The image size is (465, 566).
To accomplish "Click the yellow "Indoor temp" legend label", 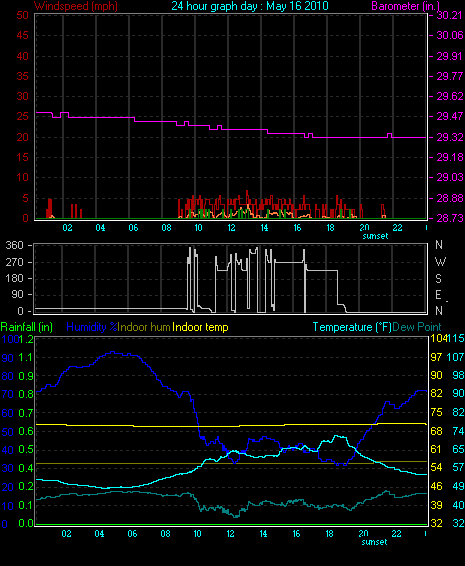I will pos(200,327).
